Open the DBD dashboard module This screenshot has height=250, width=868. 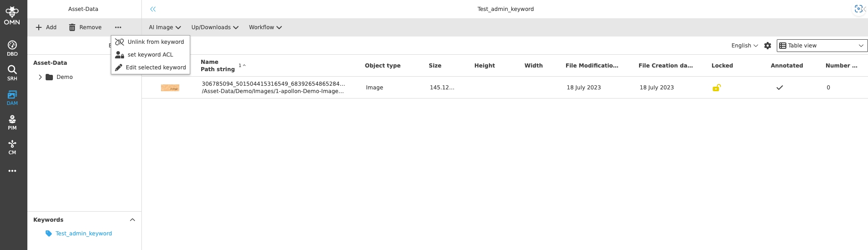[x=12, y=48]
